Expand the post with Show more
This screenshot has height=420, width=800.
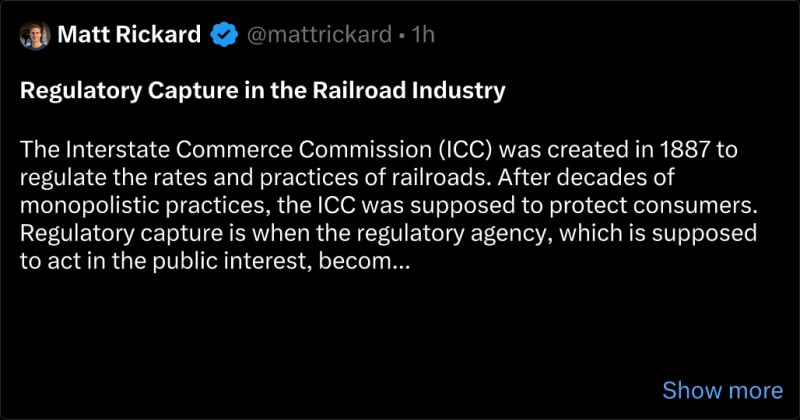pos(722,390)
